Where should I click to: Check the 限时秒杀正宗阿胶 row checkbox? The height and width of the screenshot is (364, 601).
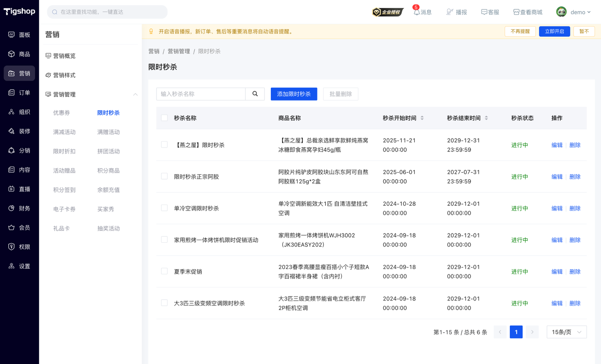[165, 176]
